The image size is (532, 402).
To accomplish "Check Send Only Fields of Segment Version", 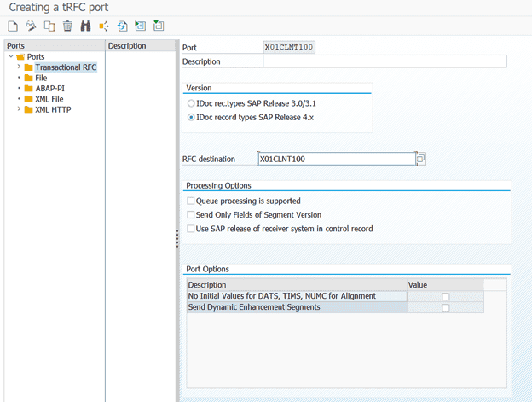I will point(191,215).
